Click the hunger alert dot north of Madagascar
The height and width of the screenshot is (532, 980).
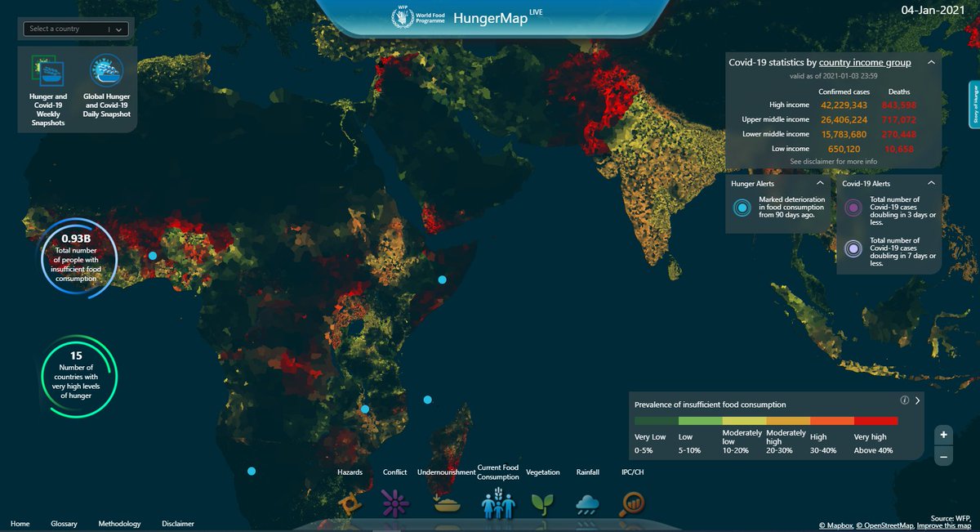pos(427,400)
